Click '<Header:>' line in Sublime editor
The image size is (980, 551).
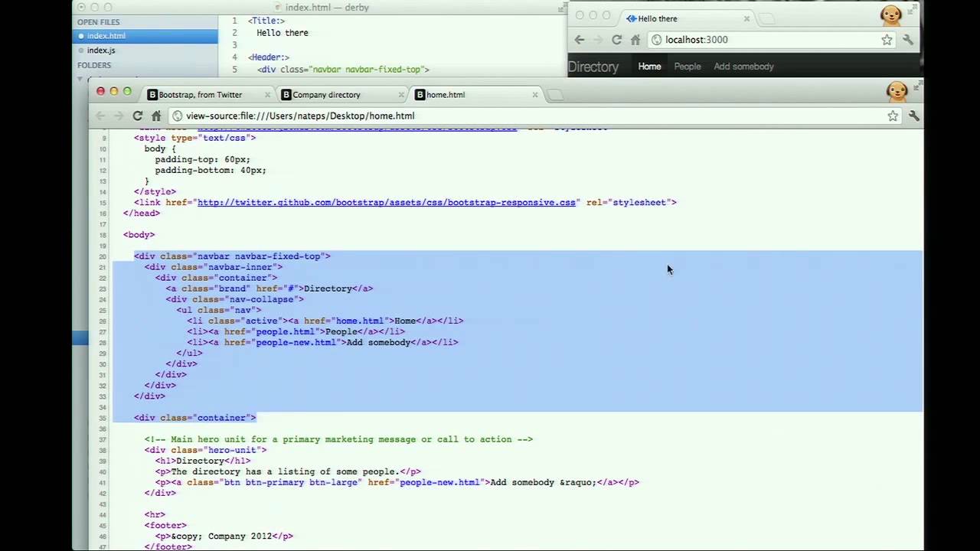click(269, 57)
